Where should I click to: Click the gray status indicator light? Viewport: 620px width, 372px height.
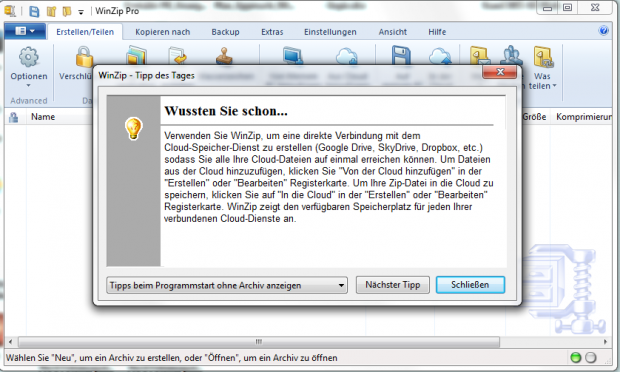tap(590, 358)
